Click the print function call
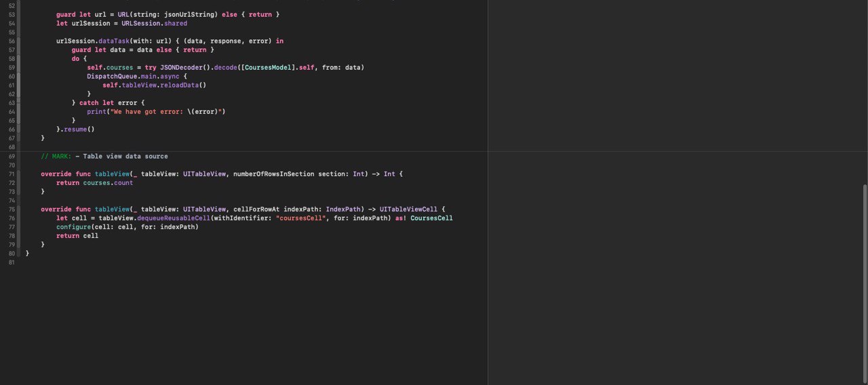Screen dimensions: 868x385 [x=96, y=111]
